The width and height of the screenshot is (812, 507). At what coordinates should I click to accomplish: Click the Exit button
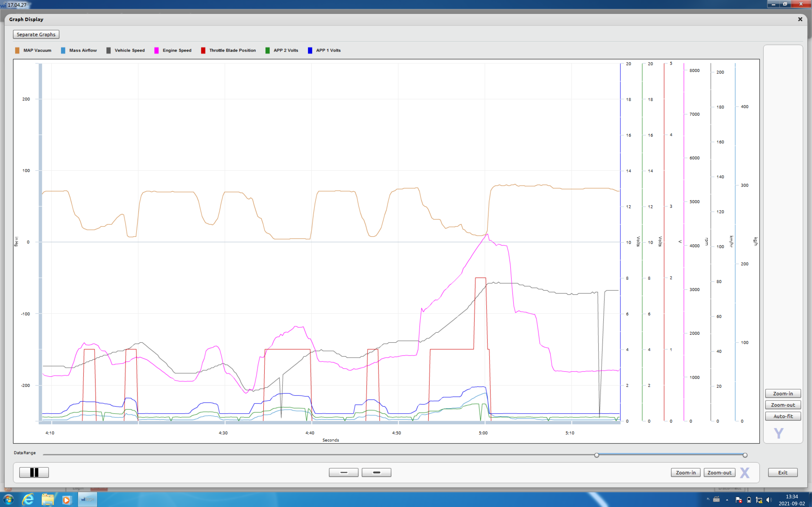(x=782, y=472)
